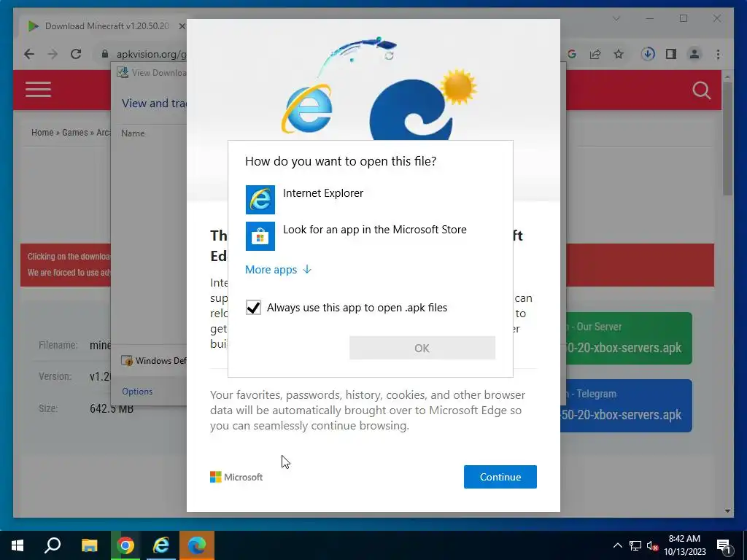Open Chrome three-dot menu
The width and height of the screenshot is (747, 560).
[x=718, y=54]
